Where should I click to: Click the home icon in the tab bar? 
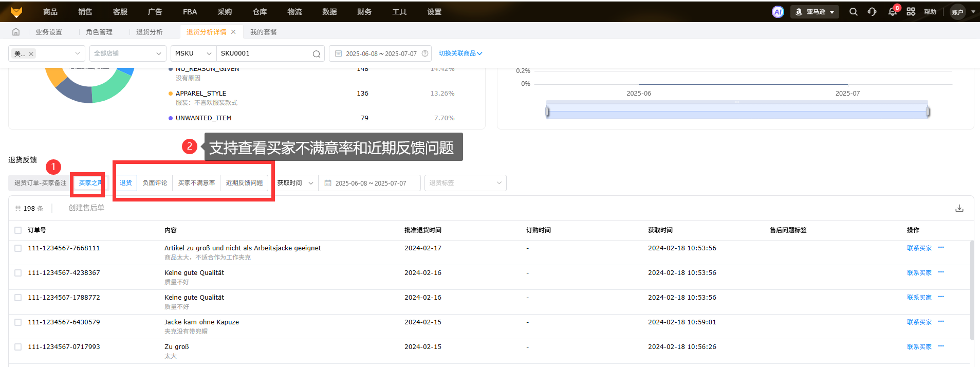click(x=16, y=32)
